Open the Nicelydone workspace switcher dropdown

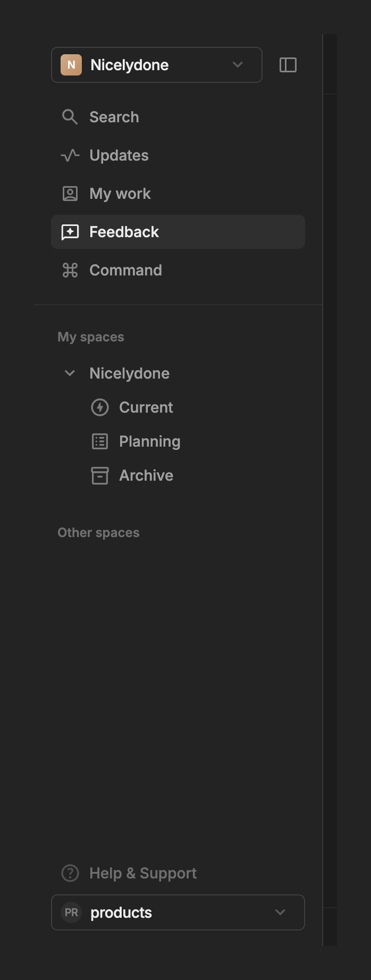pyautogui.click(x=237, y=65)
